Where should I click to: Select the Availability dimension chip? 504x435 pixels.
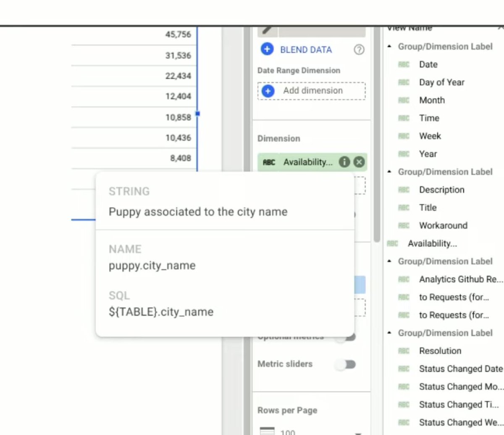[x=312, y=162]
